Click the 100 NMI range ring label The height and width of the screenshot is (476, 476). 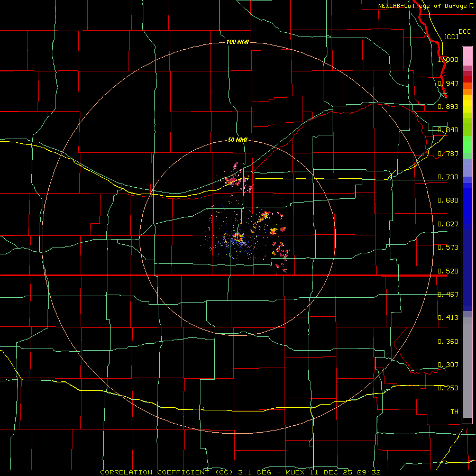(x=237, y=42)
